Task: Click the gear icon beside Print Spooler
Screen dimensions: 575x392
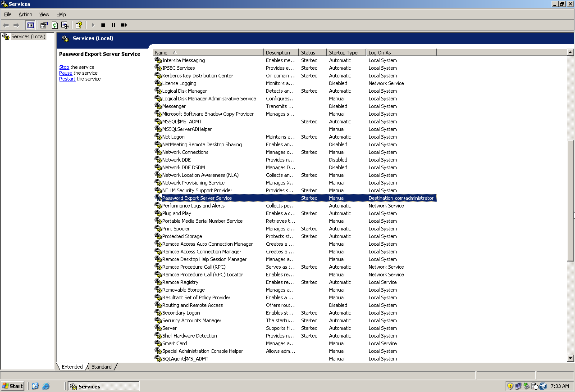Action: pyautogui.click(x=158, y=229)
